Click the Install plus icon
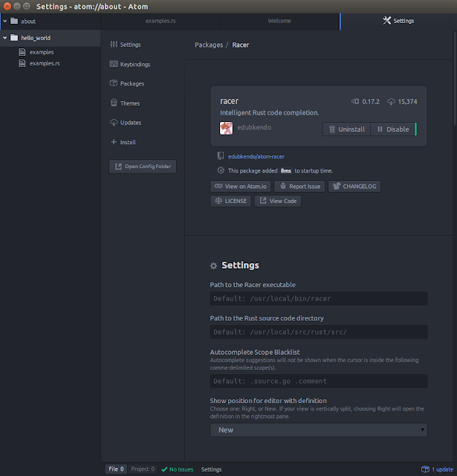This screenshot has height=476, width=457. 114,142
